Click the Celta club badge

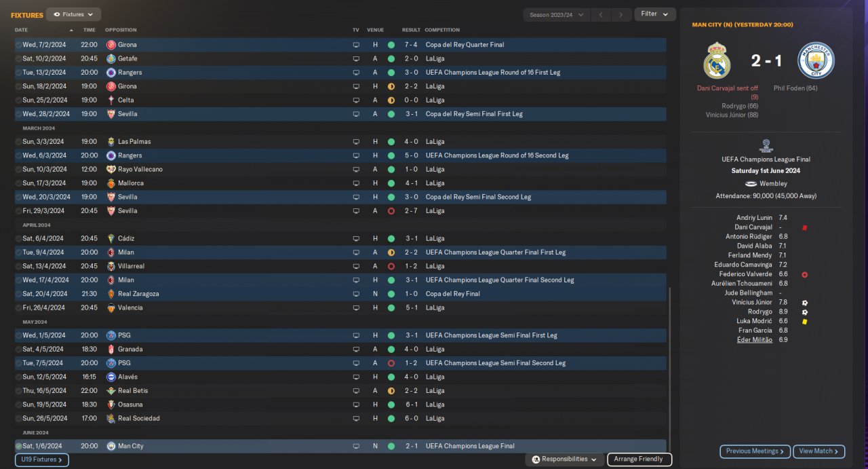click(111, 100)
